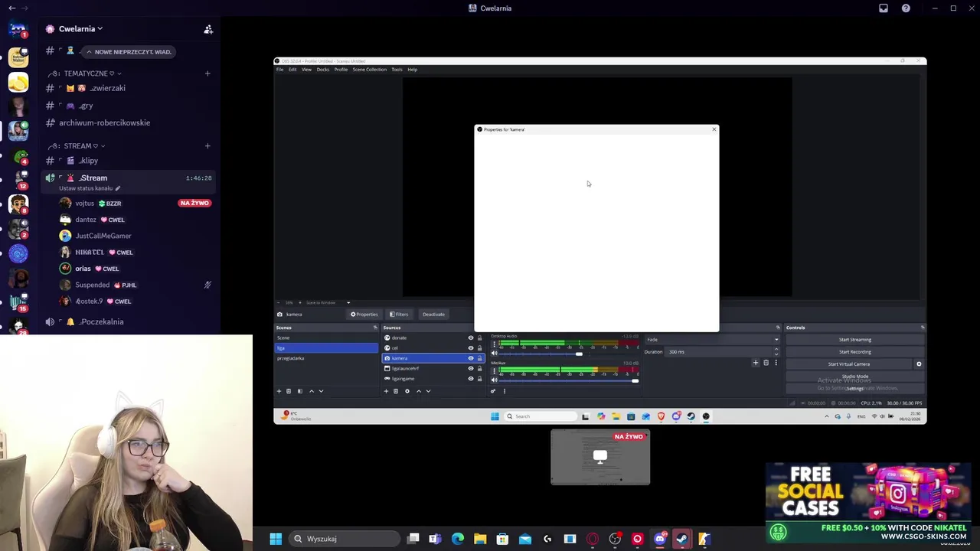Image resolution: width=980 pixels, height=551 pixels.
Task: Toggle the lock on the kamera source
Action: (x=480, y=358)
